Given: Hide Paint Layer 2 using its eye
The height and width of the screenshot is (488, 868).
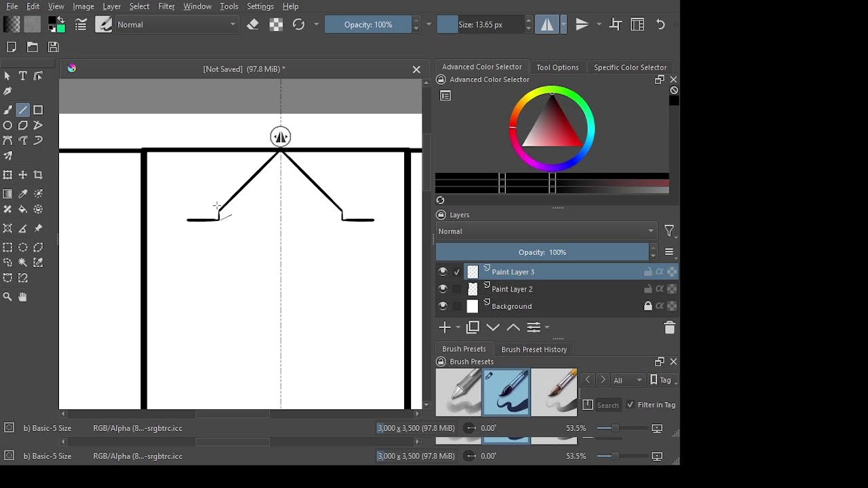Looking at the screenshot, I should (x=443, y=289).
